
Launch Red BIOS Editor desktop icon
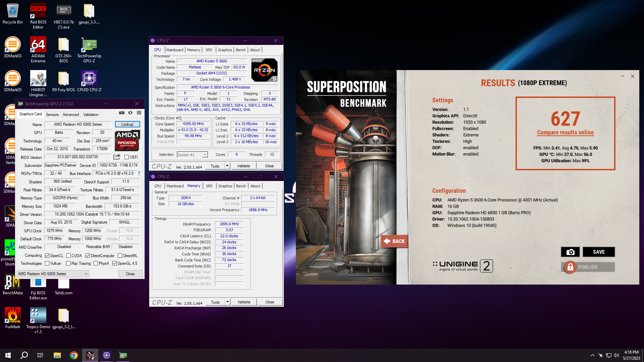(38, 16)
